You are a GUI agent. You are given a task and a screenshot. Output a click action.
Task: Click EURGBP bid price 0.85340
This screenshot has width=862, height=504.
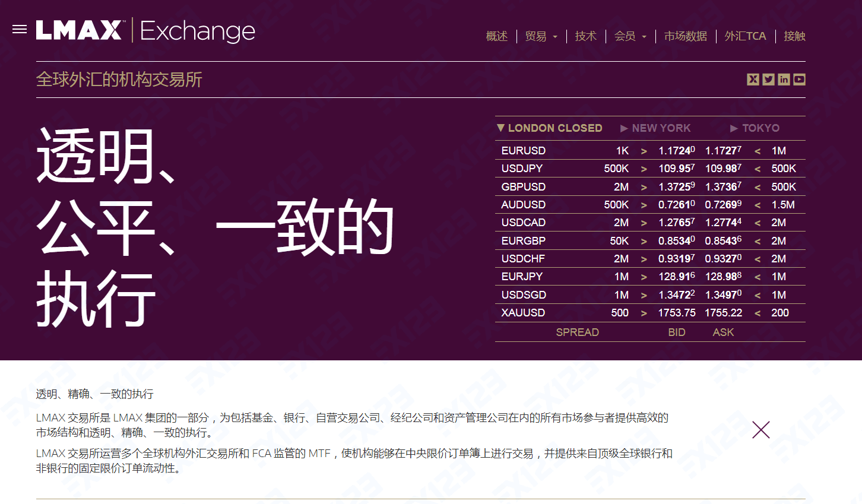click(677, 241)
